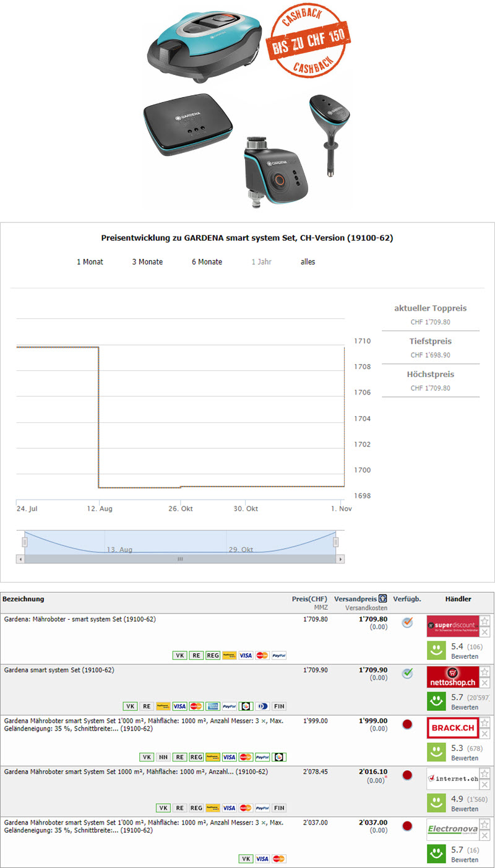Select the alles time range
495x868 pixels.
pyautogui.click(x=308, y=262)
